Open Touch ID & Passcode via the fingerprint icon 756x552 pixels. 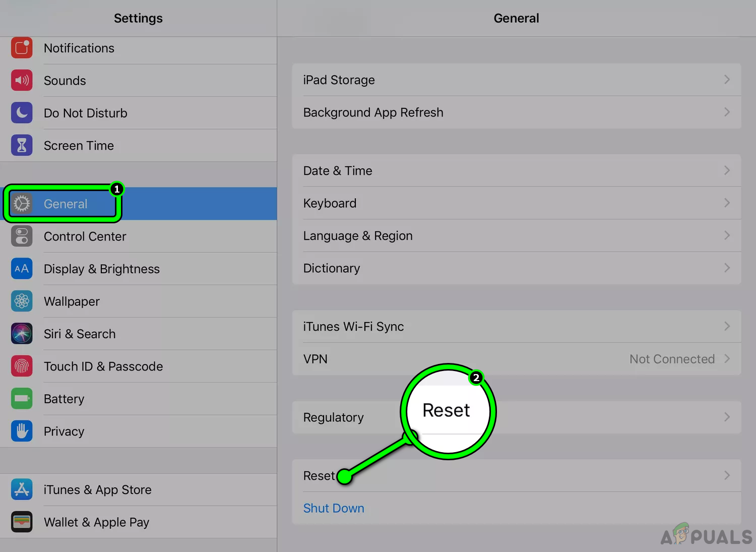22,366
